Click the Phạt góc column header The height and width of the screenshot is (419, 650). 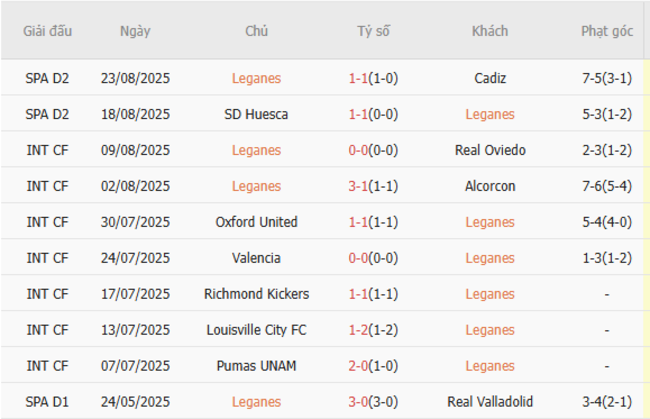(x=607, y=31)
